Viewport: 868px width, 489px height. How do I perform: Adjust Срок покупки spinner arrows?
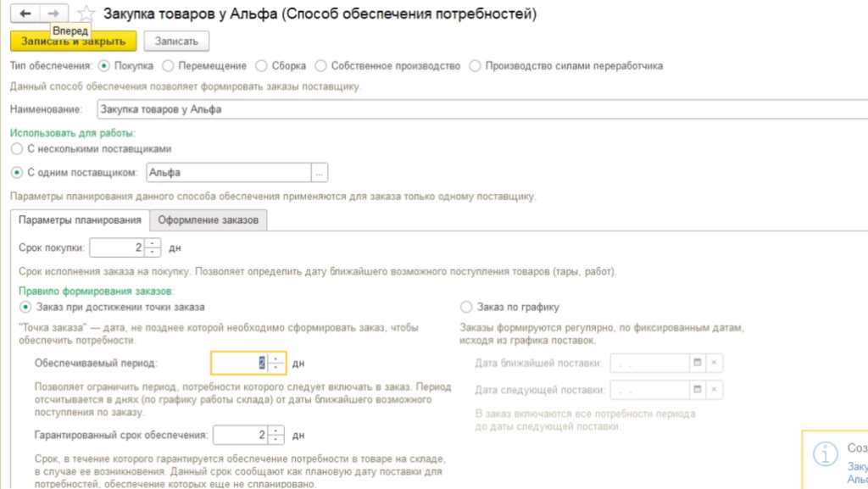coord(153,247)
